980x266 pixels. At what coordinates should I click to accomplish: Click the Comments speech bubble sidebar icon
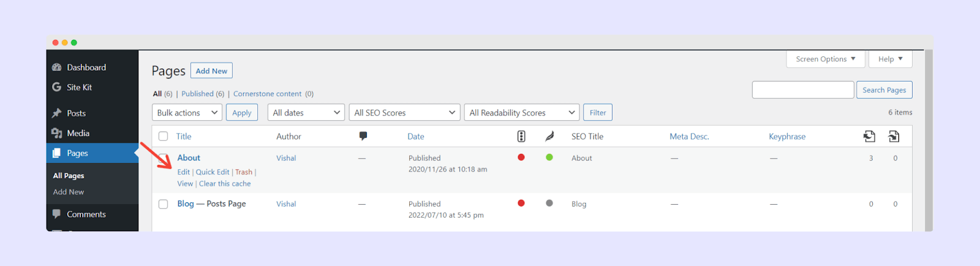pyautogui.click(x=57, y=214)
